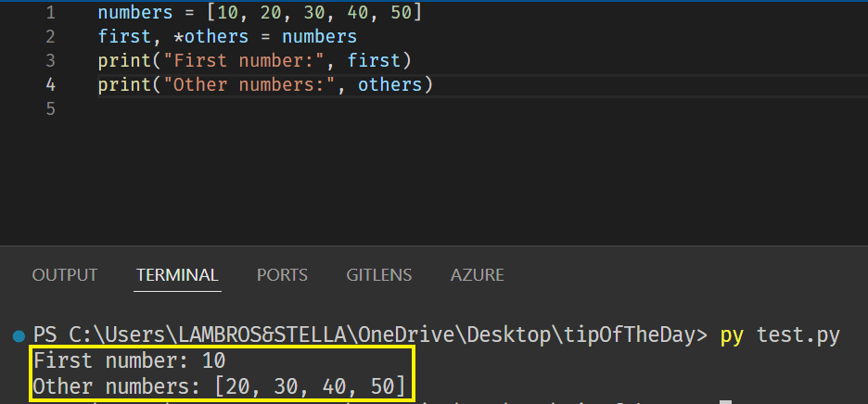This screenshot has width=868, height=404.
Task: Click line number 3 in the gutter
Action: (x=49, y=62)
